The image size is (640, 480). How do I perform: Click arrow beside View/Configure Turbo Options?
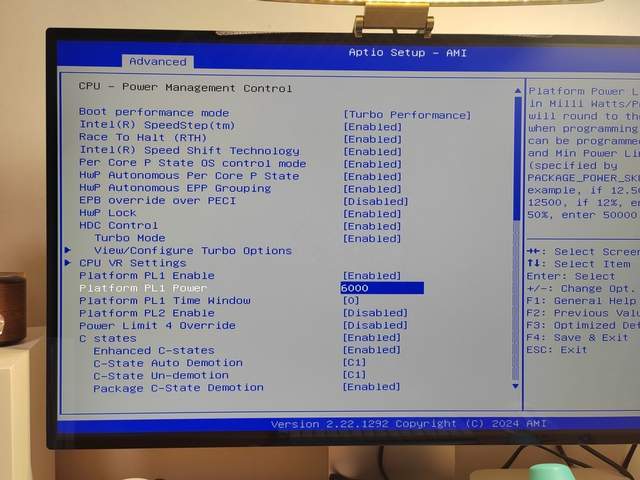click(x=68, y=251)
